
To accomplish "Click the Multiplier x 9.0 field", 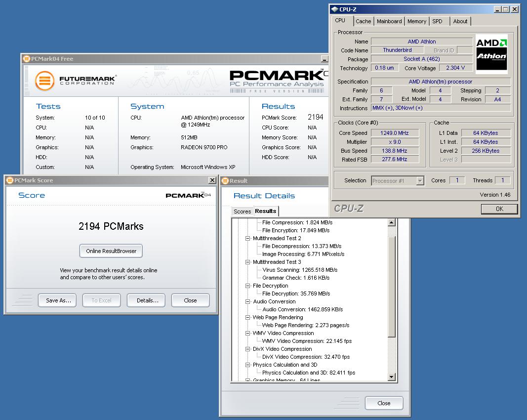I will [395, 142].
